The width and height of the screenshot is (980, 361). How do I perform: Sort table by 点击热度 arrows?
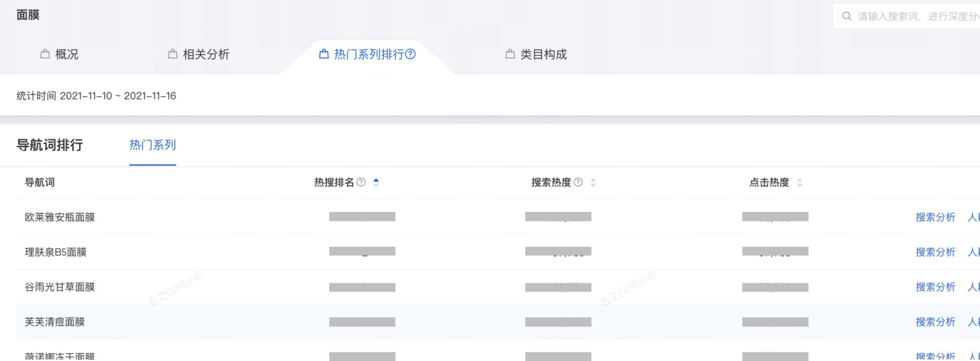pos(800,183)
